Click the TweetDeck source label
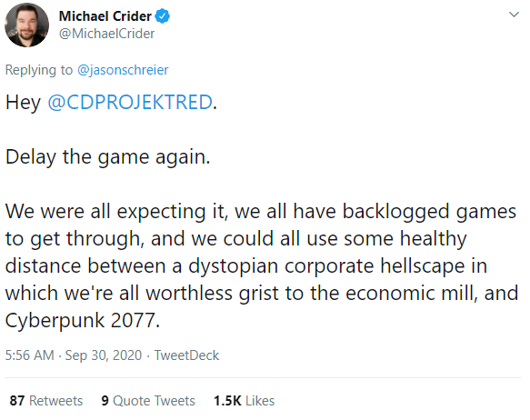530x420 pixels. coord(187,355)
